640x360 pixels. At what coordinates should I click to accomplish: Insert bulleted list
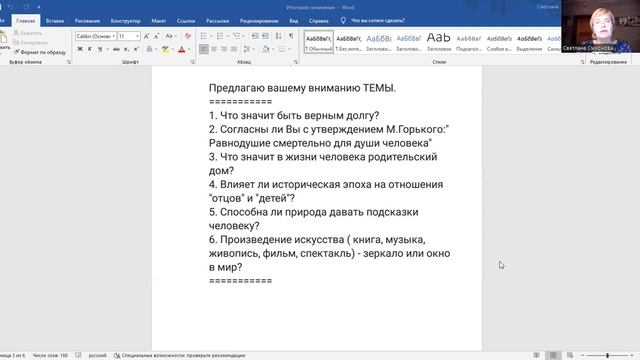pyautogui.click(x=204, y=36)
